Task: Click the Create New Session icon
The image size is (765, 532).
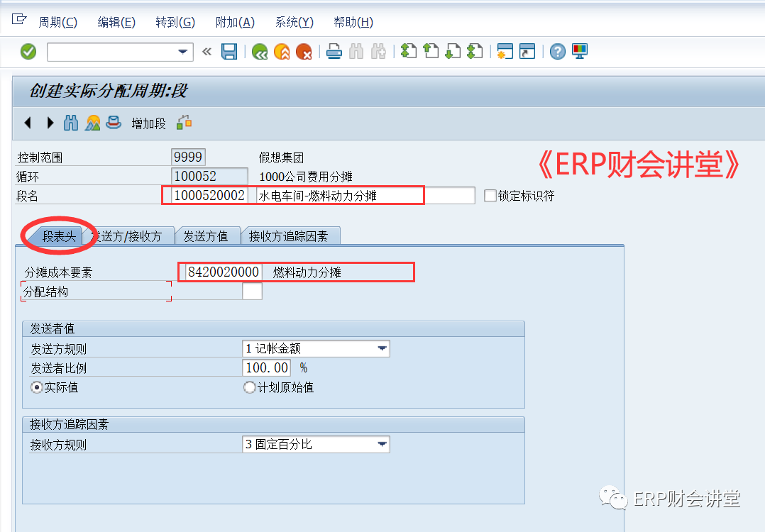Action: pos(505,51)
